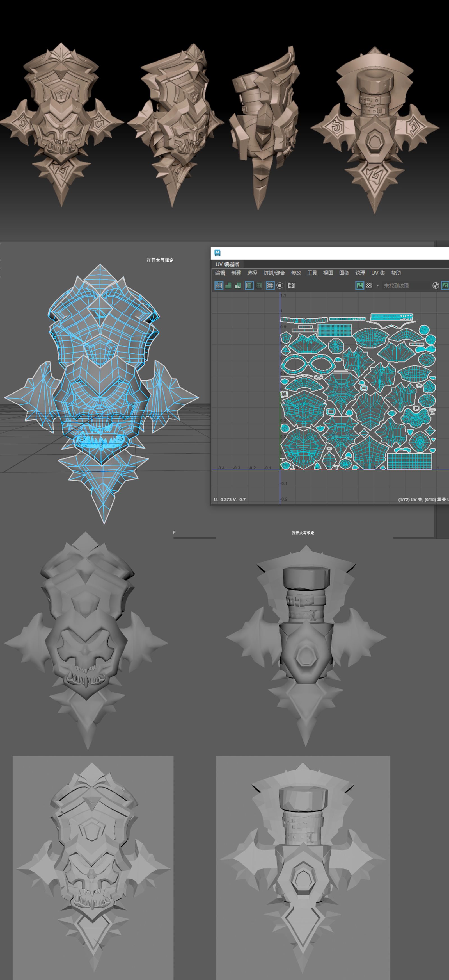Open the 图像 menu

tap(344, 273)
